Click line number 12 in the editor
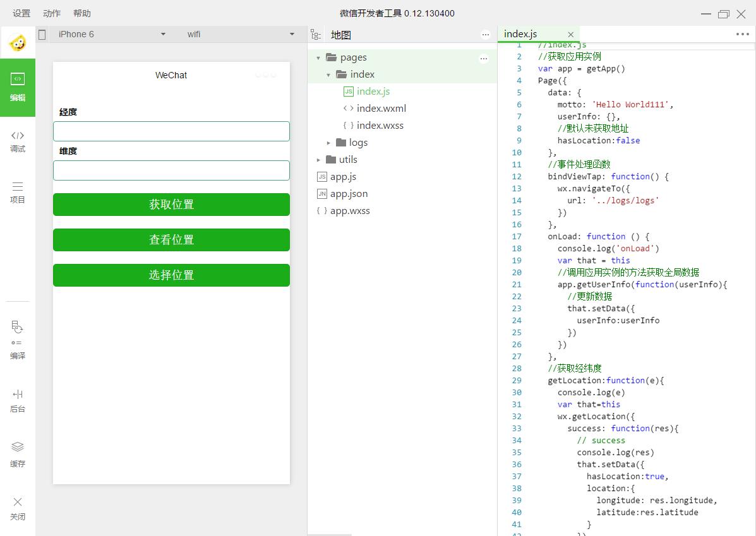This screenshot has height=536, width=756. [x=517, y=176]
